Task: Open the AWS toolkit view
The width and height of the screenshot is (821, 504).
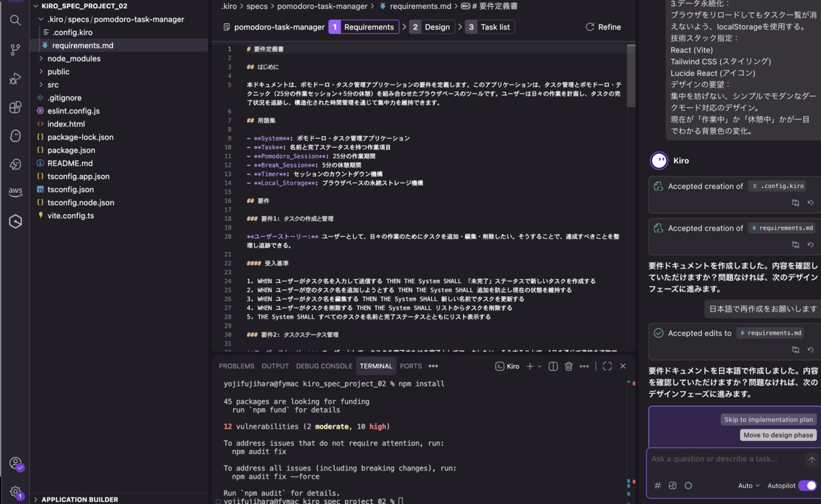Action: point(15,193)
